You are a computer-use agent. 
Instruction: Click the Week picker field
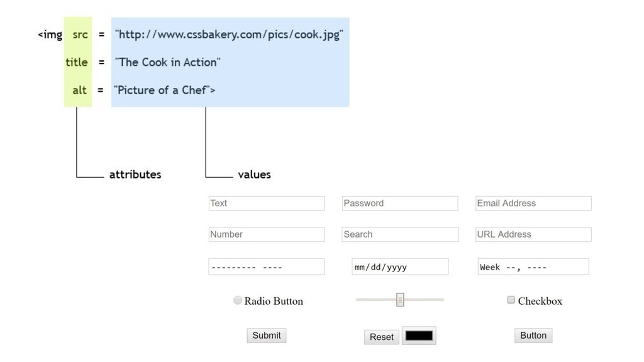tap(533, 266)
